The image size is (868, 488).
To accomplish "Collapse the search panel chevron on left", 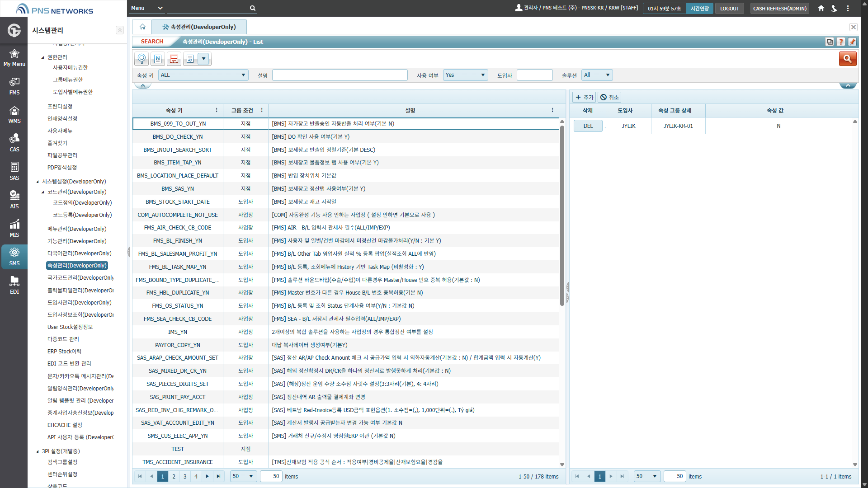I will (x=143, y=85).
